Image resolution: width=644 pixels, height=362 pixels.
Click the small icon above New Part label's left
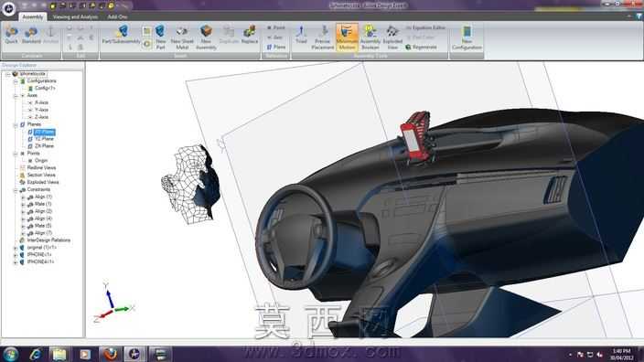pos(147,31)
